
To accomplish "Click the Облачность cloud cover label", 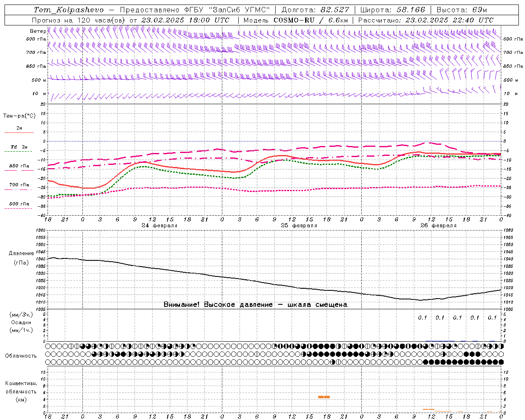I will pyautogui.click(x=21, y=356).
